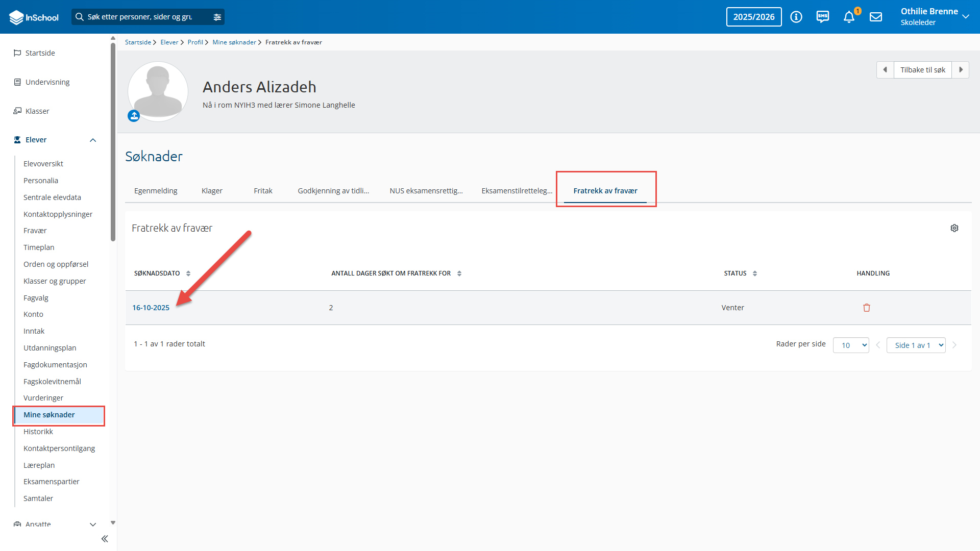The height and width of the screenshot is (551, 980).
Task: Open Eksamenspartier in sidebar
Action: 51,482
